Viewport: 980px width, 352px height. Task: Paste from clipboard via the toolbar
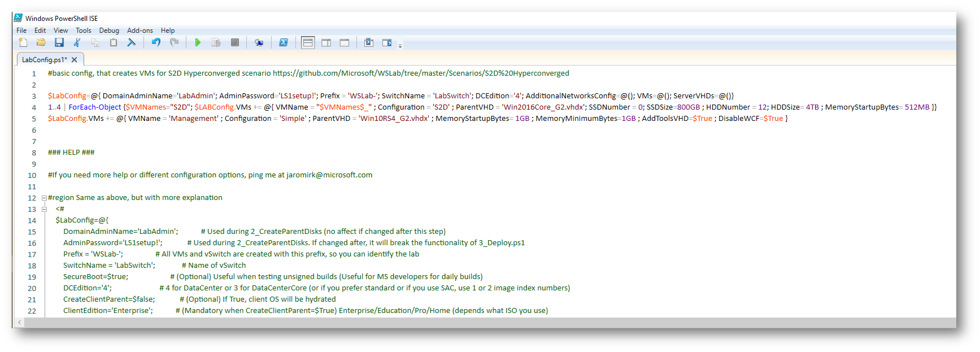[x=114, y=42]
